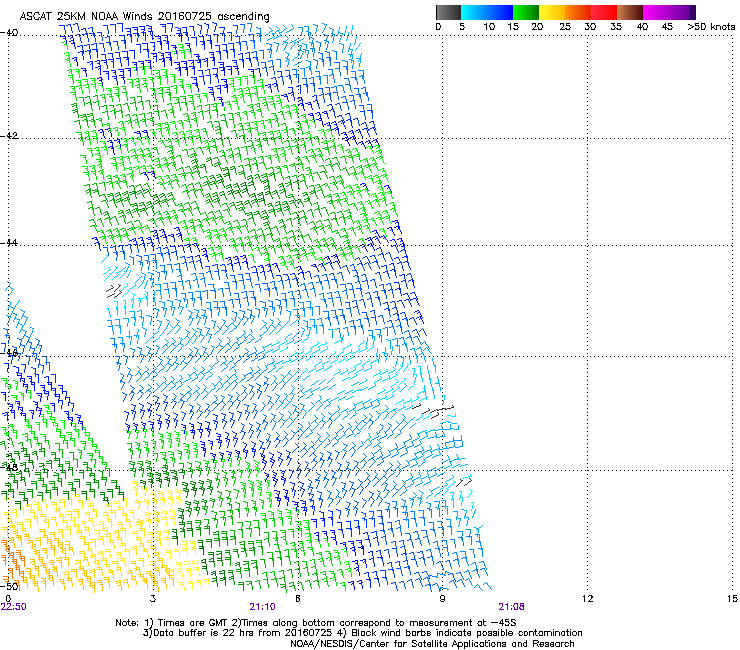This screenshot has height=650, width=740.
Task: Click the '9' longitude axis label
Action: click(443, 599)
